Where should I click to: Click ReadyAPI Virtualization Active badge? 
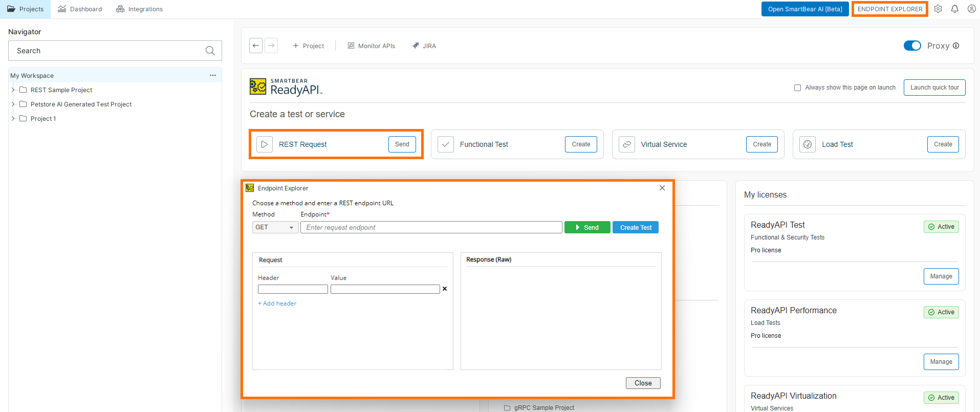[x=941, y=398]
